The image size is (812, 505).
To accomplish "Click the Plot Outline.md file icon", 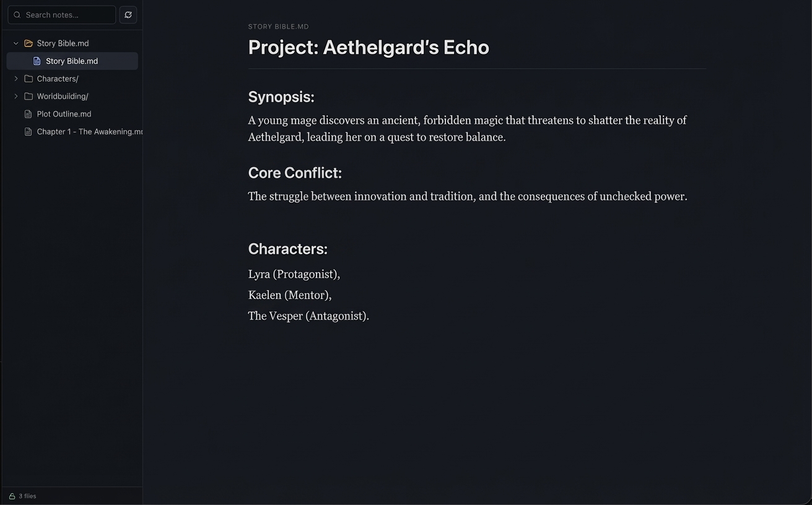I will (x=28, y=114).
